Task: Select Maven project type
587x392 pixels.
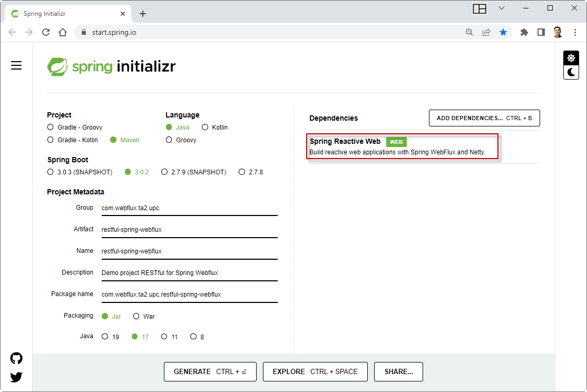Action: (125, 140)
